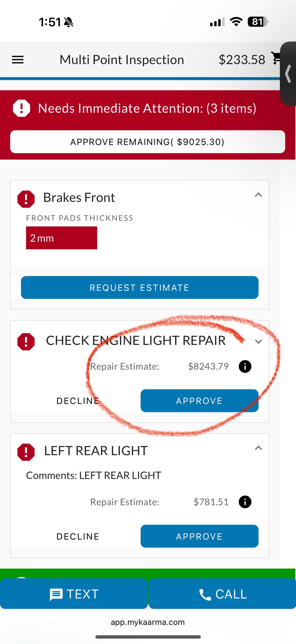Tap Check Engine Light alert icon
The height and width of the screenshot is (644, 296).
point(26,342)
